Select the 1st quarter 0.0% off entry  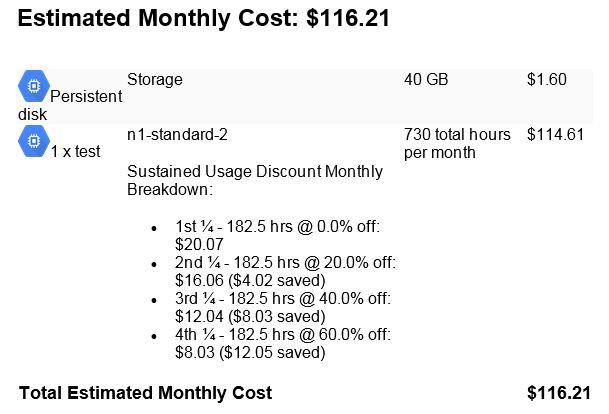point(277,235)
